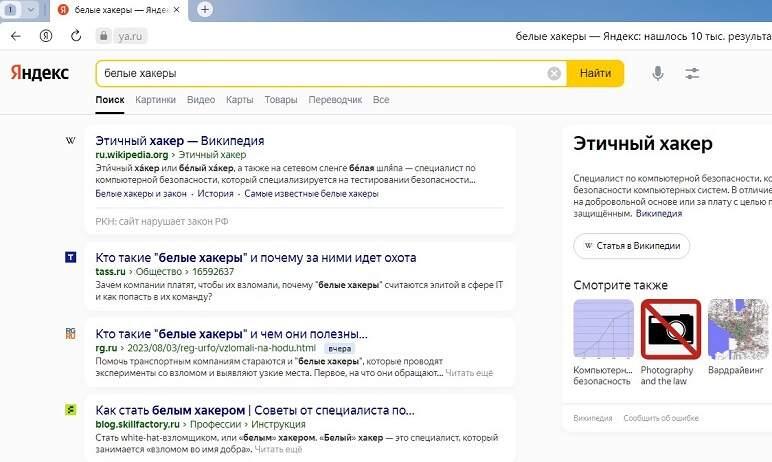Viewport: 772px width, 462px height.
Task: Open the Yandex home icon in toolbar
Action: pyautogui.click(x=46, y=36)
